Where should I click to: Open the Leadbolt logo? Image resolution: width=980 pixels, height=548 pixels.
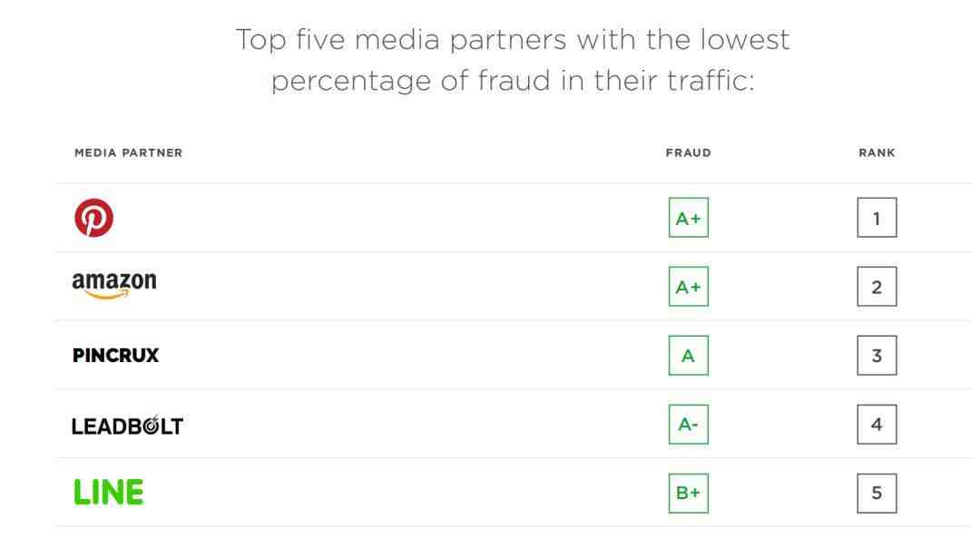pos(128,425)
